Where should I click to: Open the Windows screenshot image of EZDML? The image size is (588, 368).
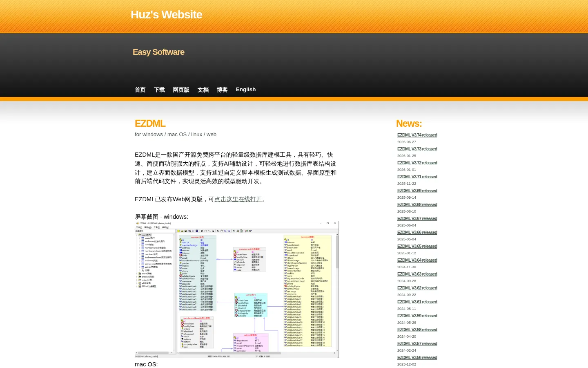(x=237, y=289)
